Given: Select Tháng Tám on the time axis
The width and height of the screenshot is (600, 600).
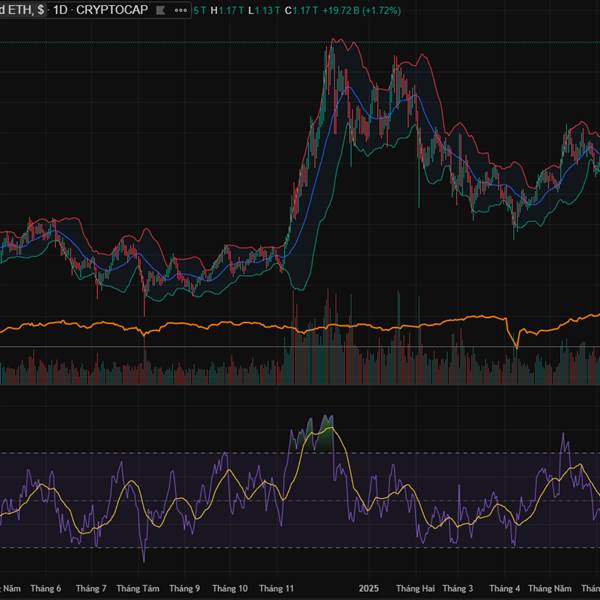Looking at the screenshot, I should tap(141, 589).
